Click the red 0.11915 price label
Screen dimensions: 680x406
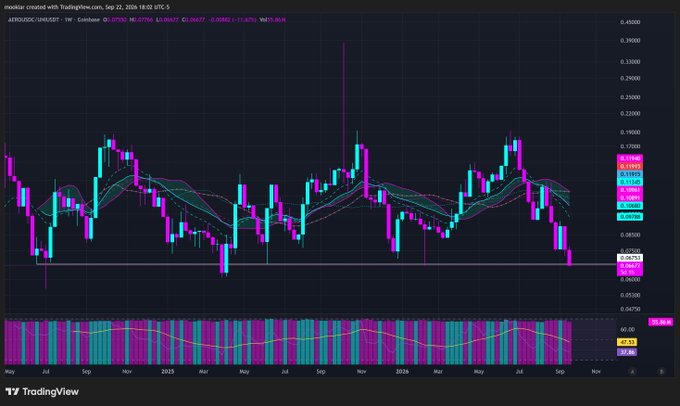click(x=630, y=166)
